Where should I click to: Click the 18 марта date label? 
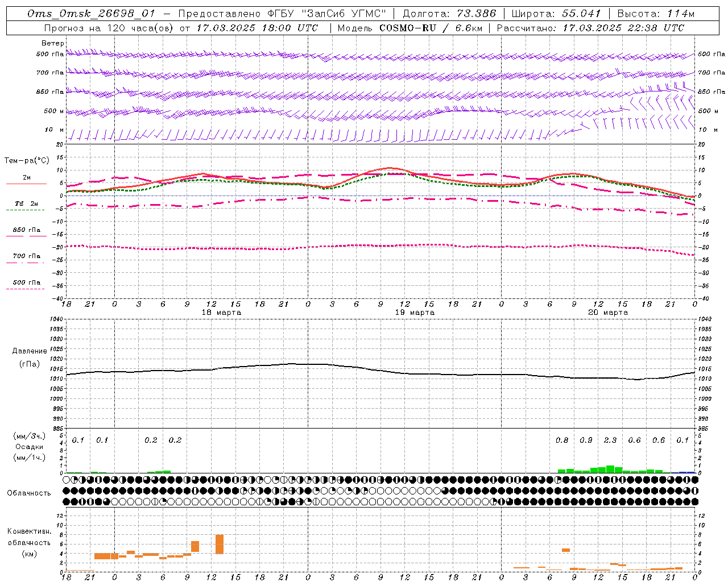point(221,313)
